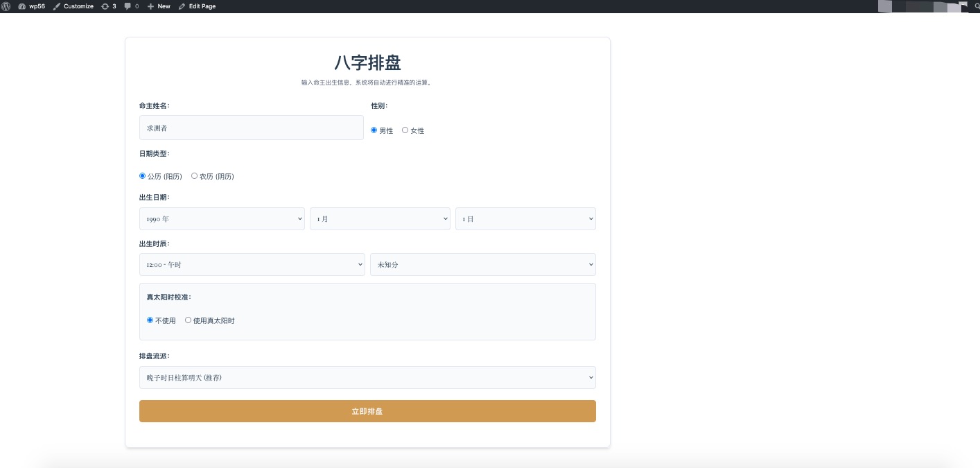
Task: Open the Customize option in admin bar
Action: point(73,6)
